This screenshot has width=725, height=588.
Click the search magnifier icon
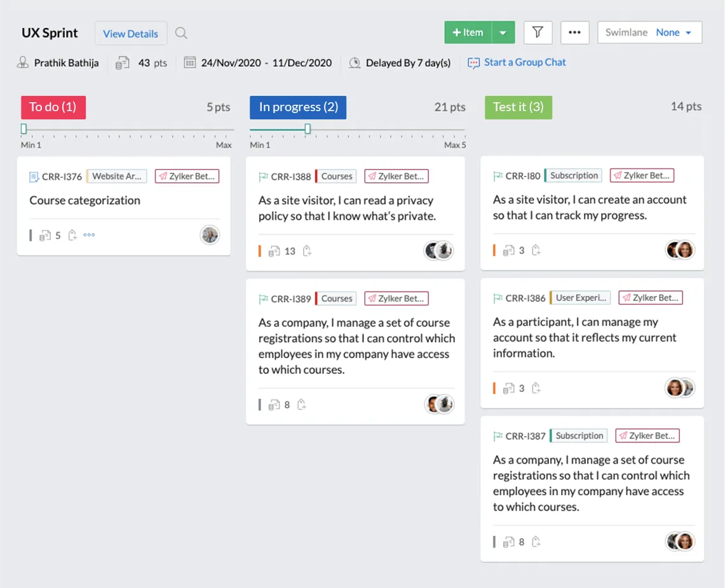click(181, 33)
